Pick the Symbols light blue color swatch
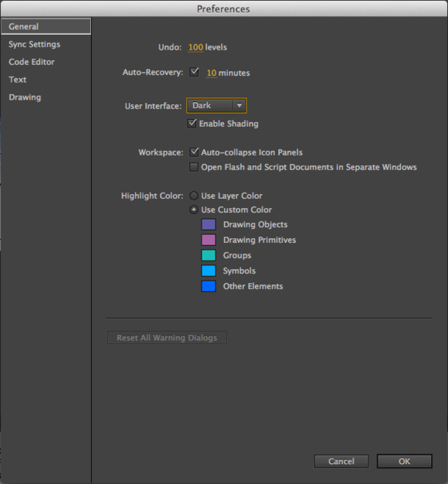Screen dimensions: 448x484 (209, 271)
